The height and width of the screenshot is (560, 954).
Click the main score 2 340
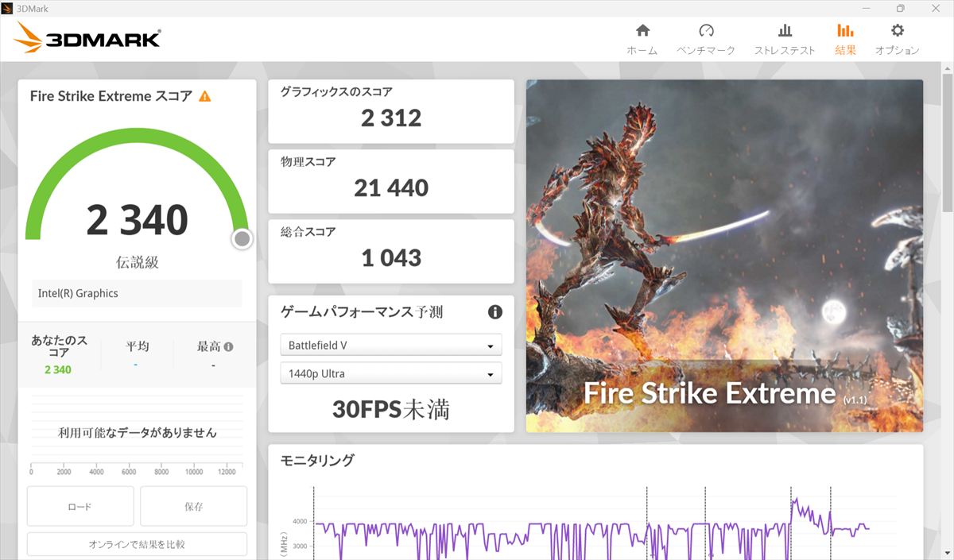click(138, 220)
